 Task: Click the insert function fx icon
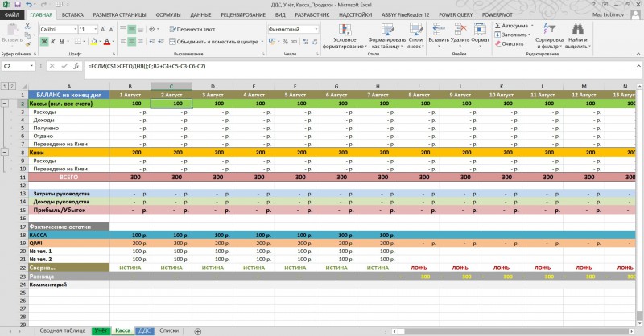pos(76,66)
